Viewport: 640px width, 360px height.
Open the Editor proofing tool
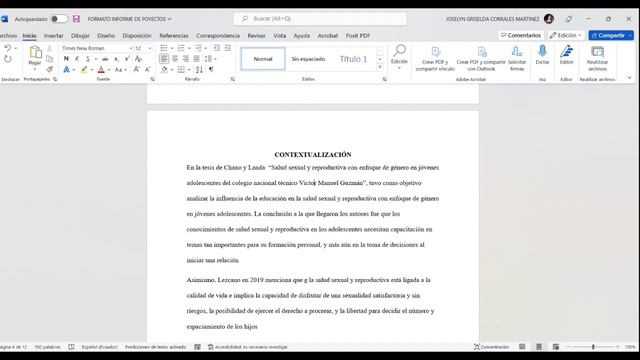567,55
